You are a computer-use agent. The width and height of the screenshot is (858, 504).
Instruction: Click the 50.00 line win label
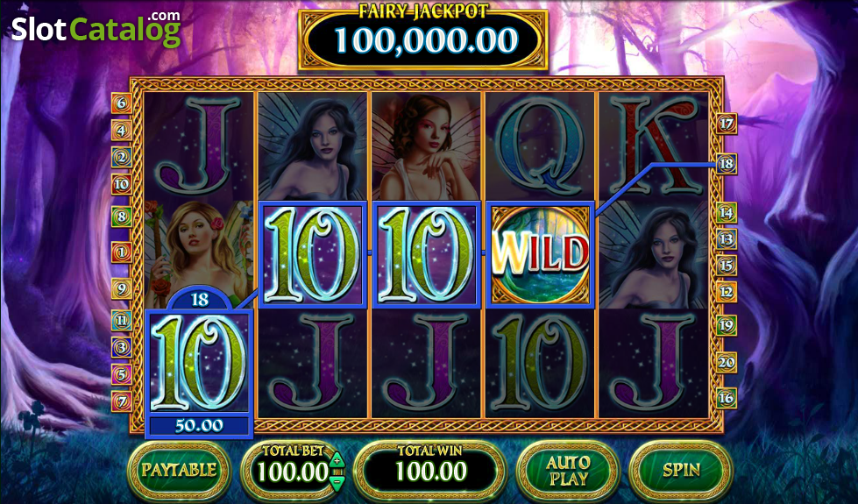click(x=199, y=426)
